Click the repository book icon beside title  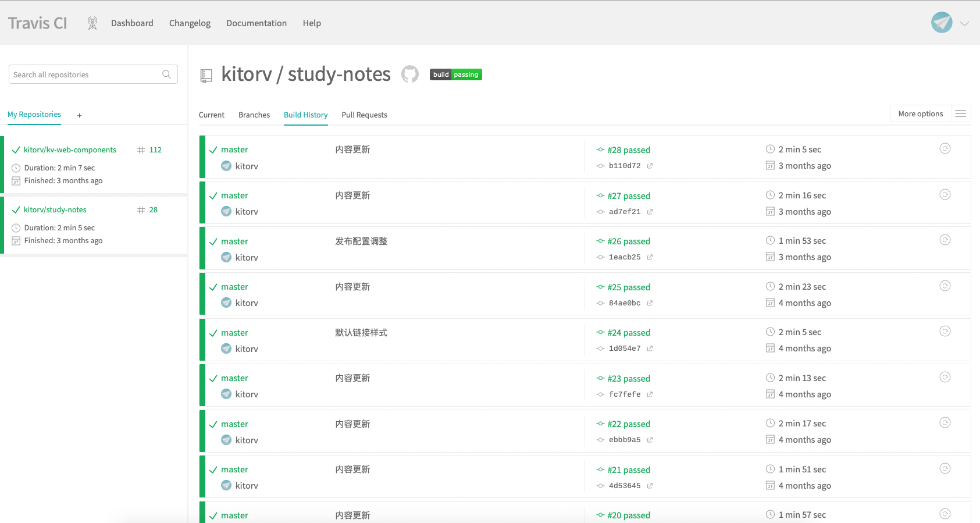[206, 76]
